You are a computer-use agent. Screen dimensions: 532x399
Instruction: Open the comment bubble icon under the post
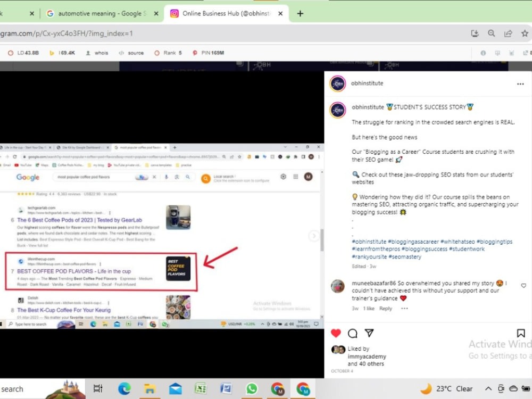click(x=353, y=333)
